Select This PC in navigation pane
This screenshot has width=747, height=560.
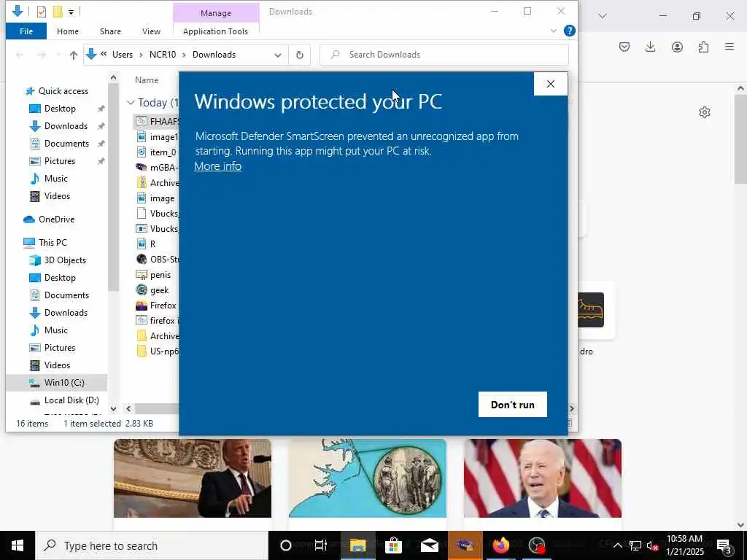point(53,243)
